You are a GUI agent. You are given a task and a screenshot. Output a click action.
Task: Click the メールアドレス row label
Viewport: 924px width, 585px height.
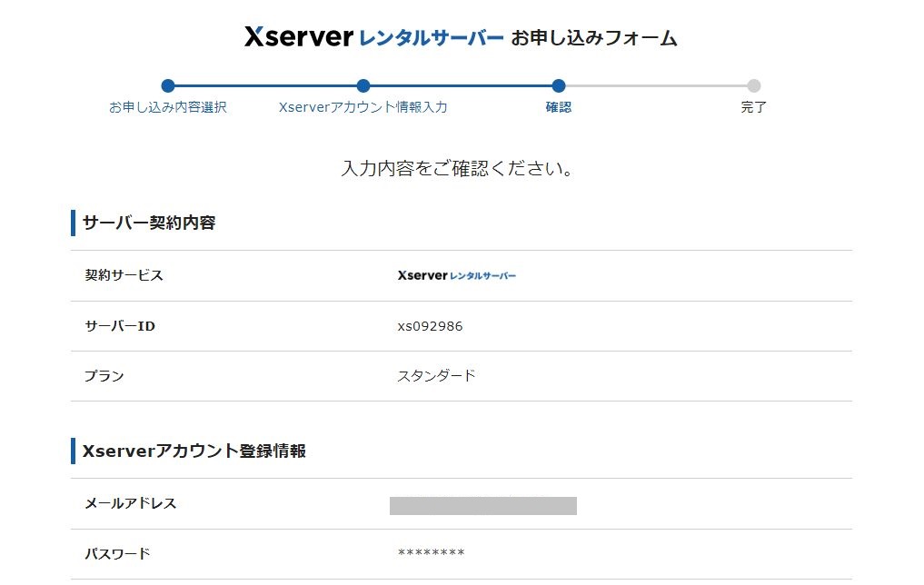coord(131,503)
